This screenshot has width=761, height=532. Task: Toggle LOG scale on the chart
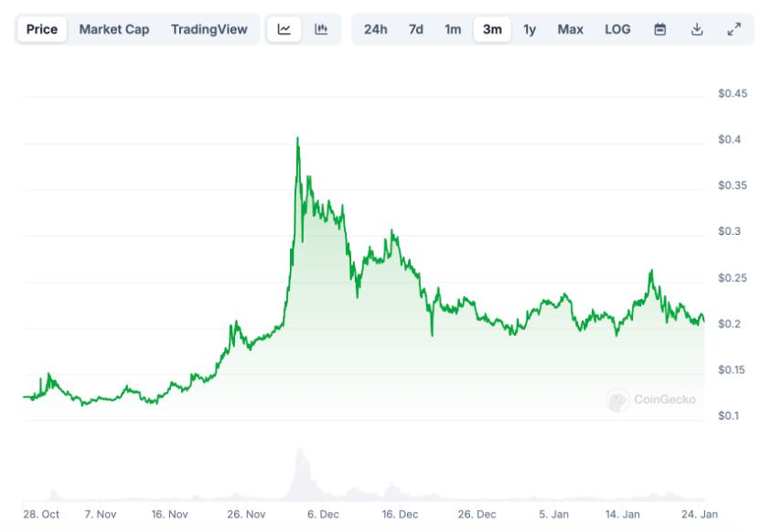(x=617, y=29)
